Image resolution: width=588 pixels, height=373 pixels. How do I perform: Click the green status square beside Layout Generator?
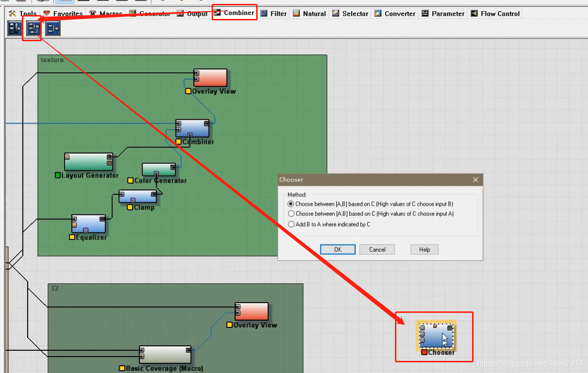(58, 175)
